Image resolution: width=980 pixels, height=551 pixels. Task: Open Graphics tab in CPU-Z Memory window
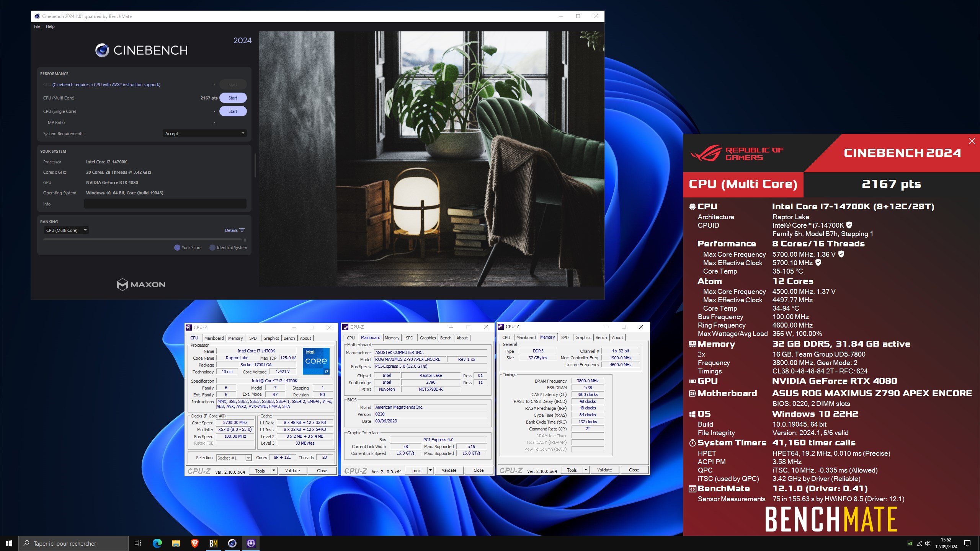pos(583,337)
